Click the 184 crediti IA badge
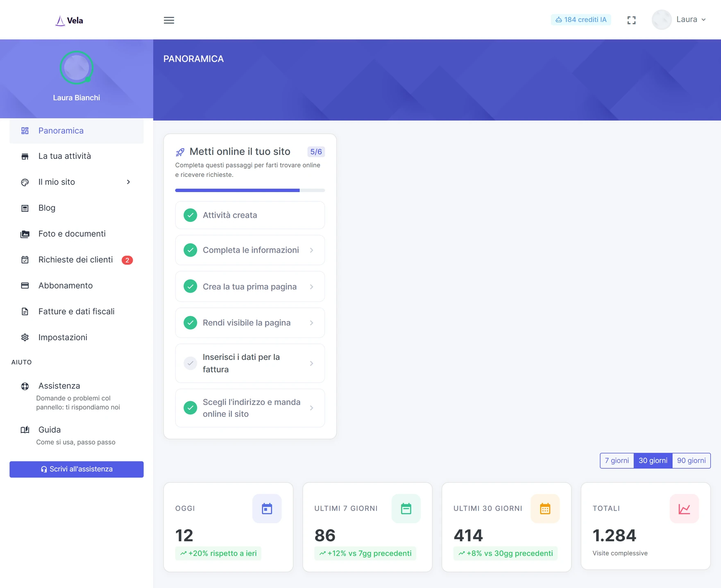721x588 pixels. [581, 20]
